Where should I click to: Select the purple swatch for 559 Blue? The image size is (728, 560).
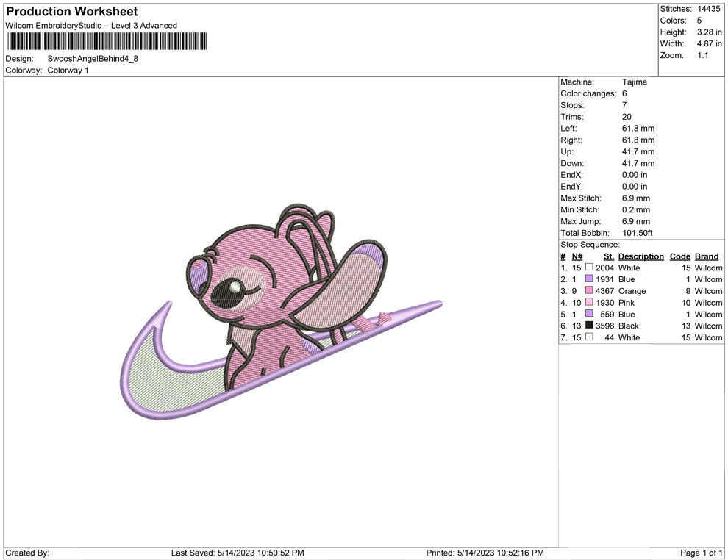click(x=589, y=314)
